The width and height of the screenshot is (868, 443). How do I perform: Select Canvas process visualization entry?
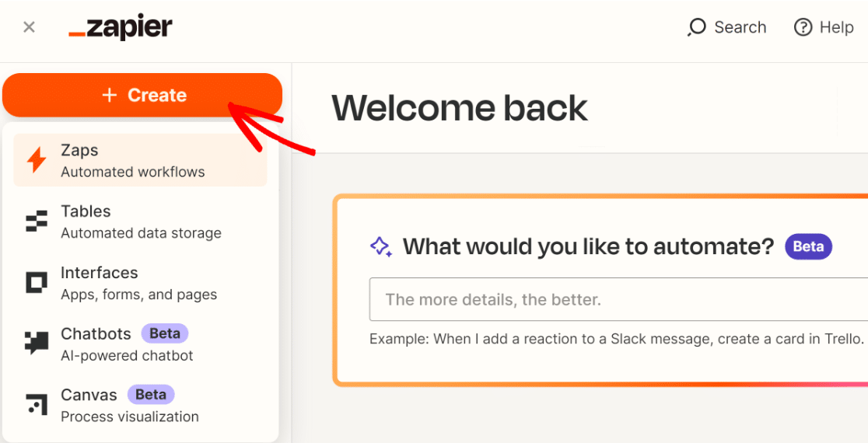click(x=140, y=404)
